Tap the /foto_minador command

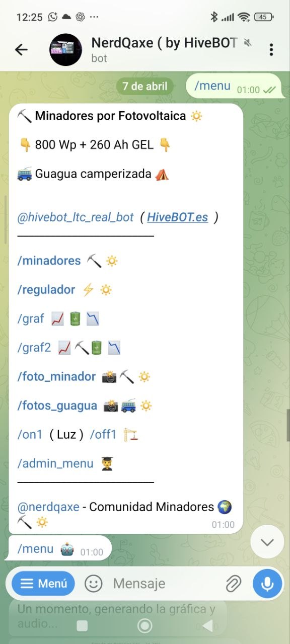tap(56, 377)
